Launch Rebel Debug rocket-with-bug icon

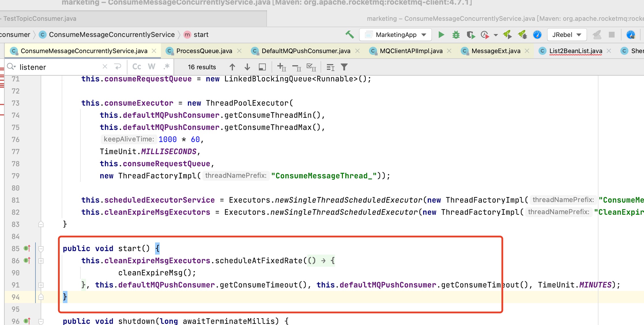coord(522,35)
